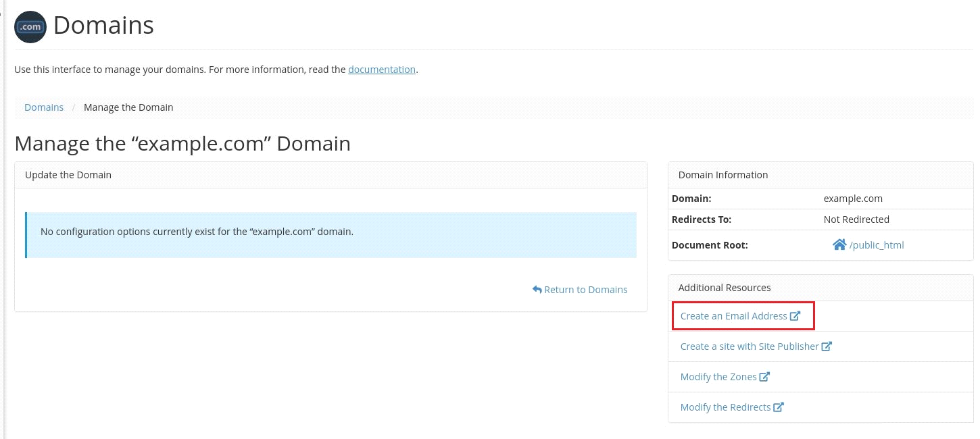Viewport: 980px width, 439px height.
Task: Open Modify the Redirects
Action: (725, 407)
